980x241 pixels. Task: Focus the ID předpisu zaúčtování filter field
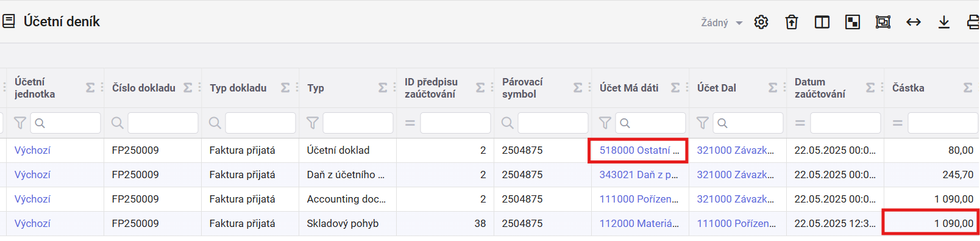(456, 123)
